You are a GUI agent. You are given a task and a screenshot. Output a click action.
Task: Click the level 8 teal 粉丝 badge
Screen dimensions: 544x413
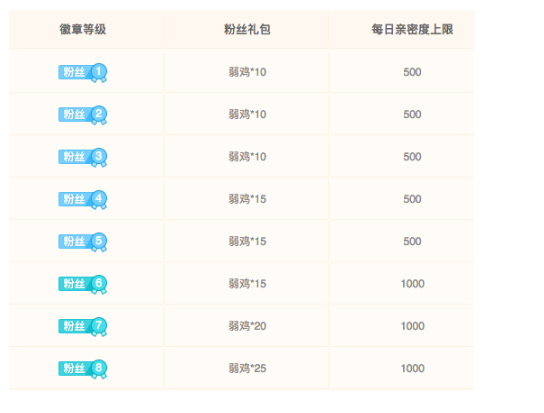tap(83, 369)
